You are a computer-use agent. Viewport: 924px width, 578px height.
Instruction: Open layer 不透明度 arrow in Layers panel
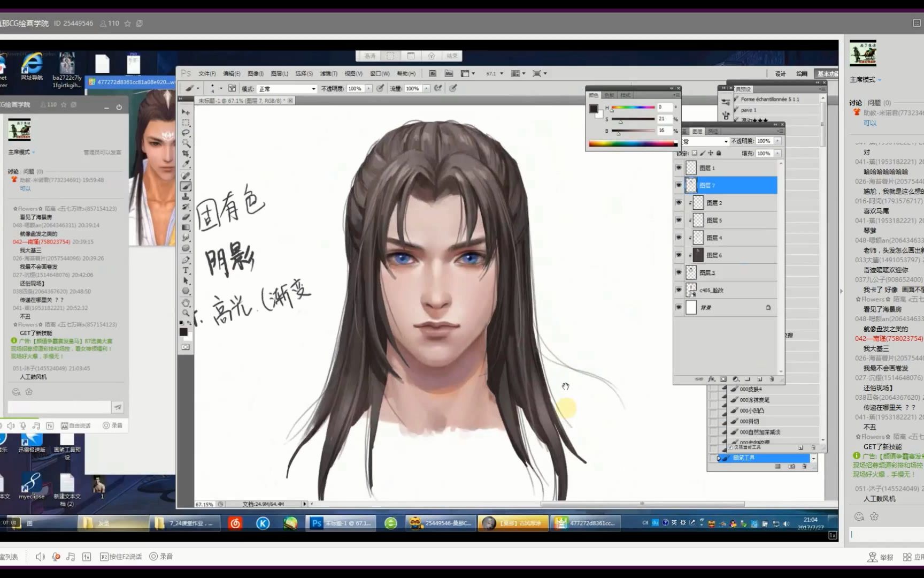click(777, 141)
